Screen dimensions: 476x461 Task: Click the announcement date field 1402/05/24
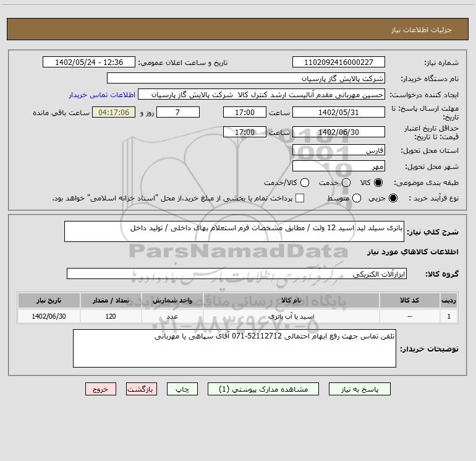point(89,62)
